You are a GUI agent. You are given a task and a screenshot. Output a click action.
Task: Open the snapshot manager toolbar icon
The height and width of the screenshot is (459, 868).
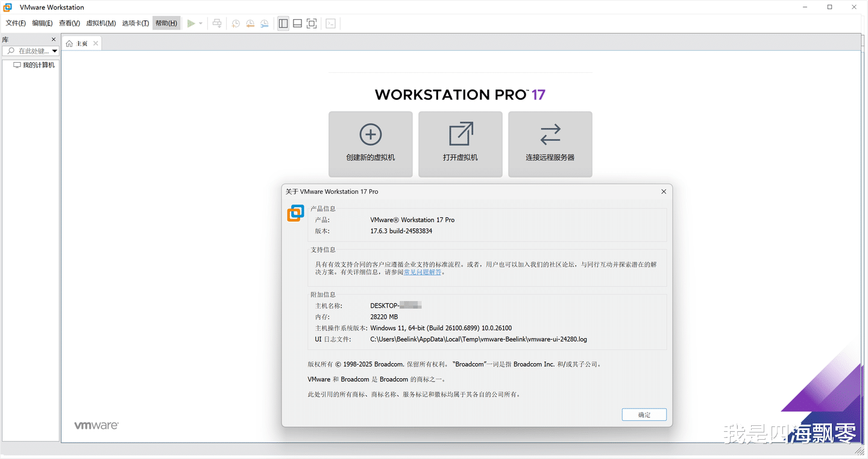265,23
